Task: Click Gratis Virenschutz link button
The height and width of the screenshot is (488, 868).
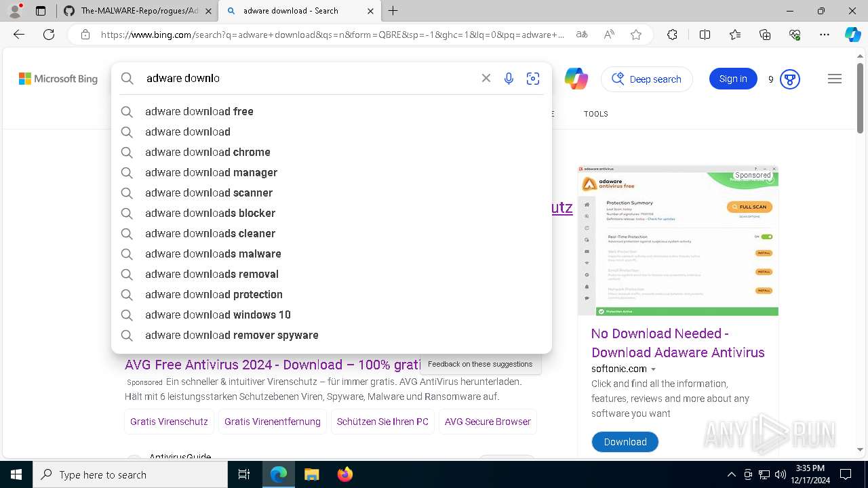Action: click(x=169, y=422)
